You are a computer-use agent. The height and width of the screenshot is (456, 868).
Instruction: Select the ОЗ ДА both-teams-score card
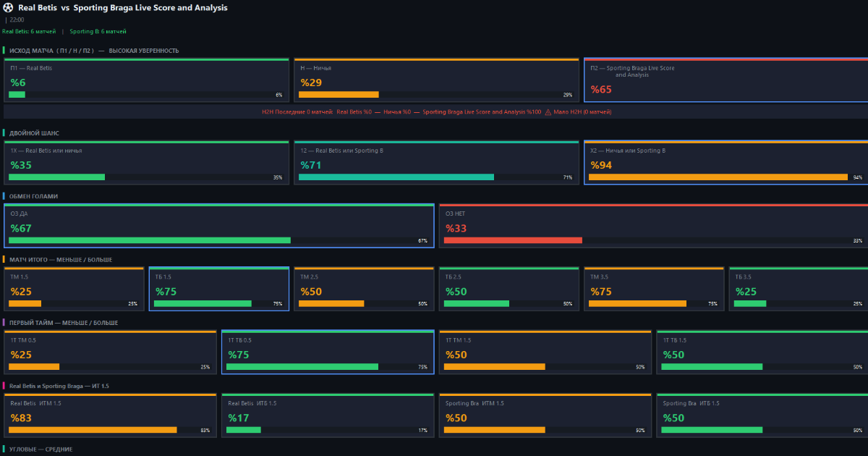click(x=218, y=226)
